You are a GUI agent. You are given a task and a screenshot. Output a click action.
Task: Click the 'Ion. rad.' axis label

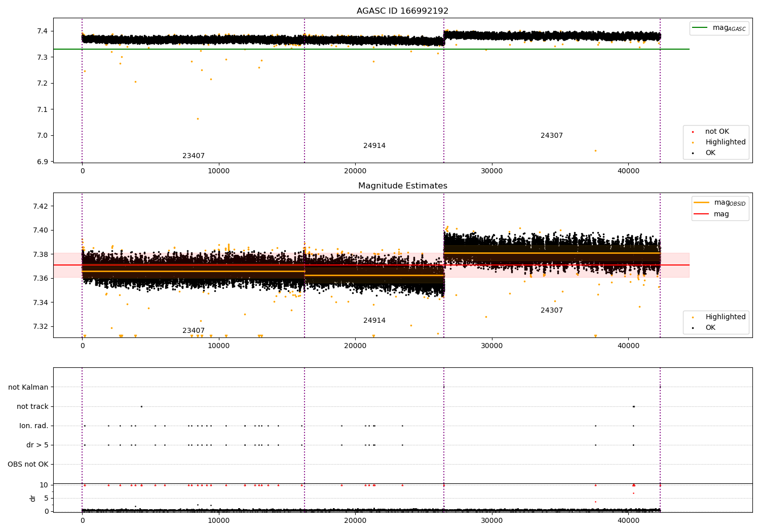(x=34, y=426)
